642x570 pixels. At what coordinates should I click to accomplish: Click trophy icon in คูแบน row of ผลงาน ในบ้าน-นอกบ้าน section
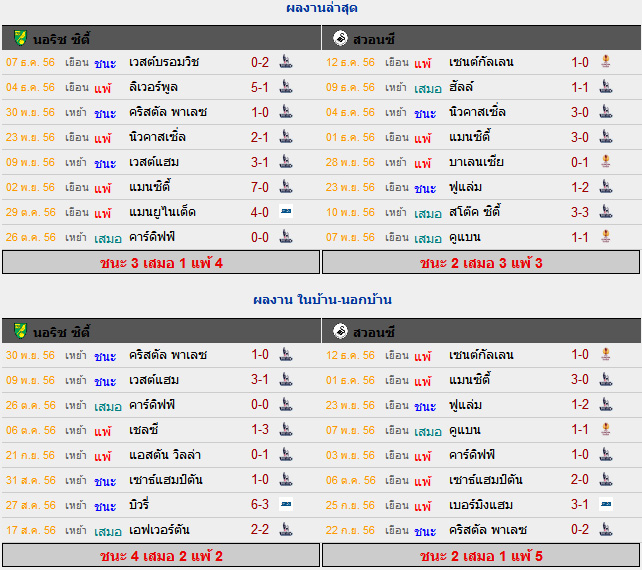tap(606, 429)
